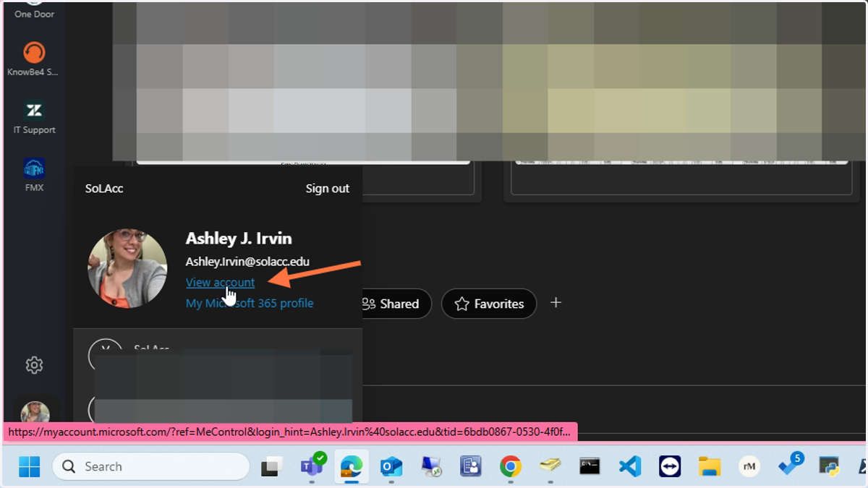Open the remote desktop computer icon on taskbar
This screenshot has height=488, width=868.
[431, 467]
